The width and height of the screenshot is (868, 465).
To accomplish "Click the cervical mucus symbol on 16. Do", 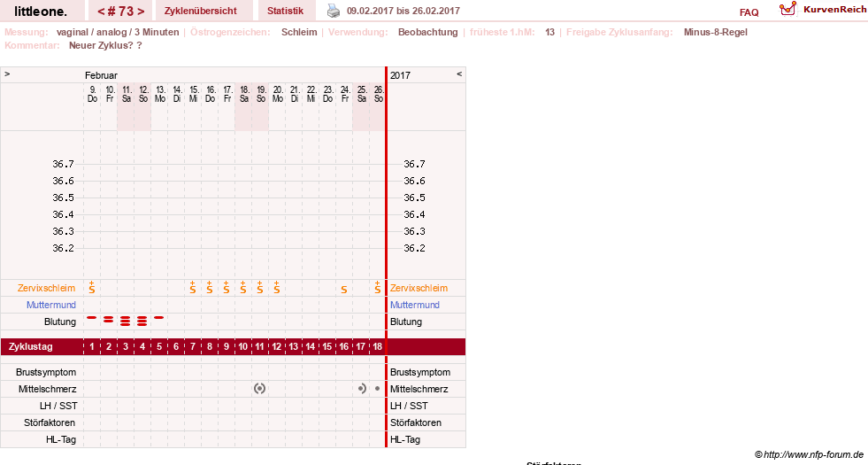I will [x=209, y=288].
